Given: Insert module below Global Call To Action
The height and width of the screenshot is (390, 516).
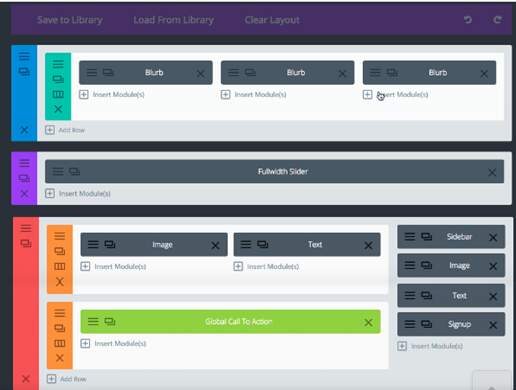Looking at the screenshot, I should click(114, 344).
